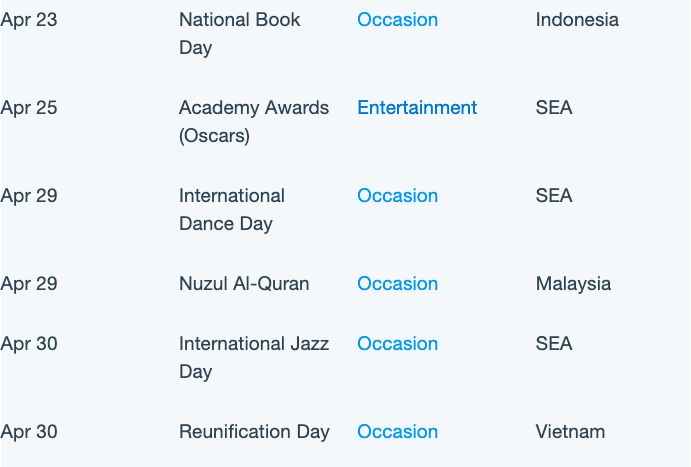Click SEA region in International Jazz Day row
This screenshot has width=691, height=467.
[554, 344]
